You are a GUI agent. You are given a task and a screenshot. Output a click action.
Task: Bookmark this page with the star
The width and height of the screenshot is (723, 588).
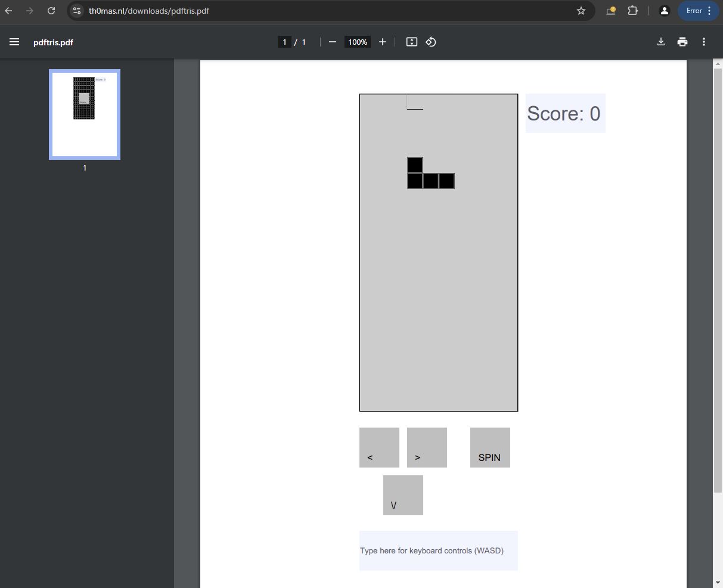coord(581,11)
